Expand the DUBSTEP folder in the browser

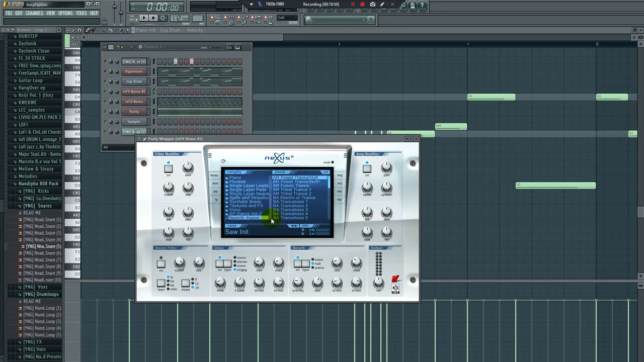click(28, 36)
